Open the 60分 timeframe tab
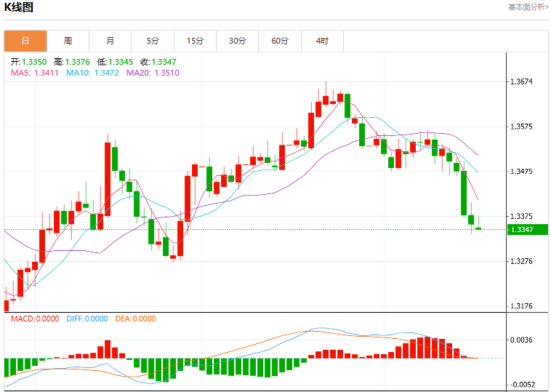The height and width of the screenshot is (392, 551). click(x=280, y=41)
